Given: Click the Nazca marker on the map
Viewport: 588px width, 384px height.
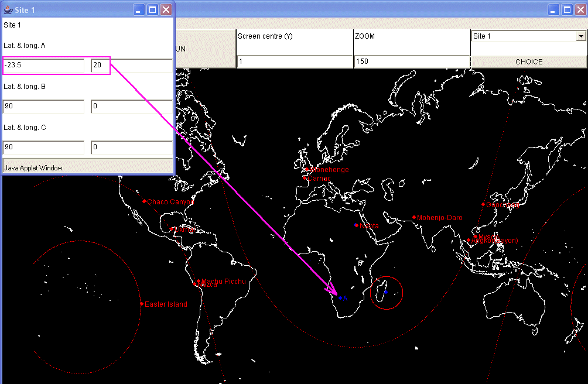Looking at the screenshot, I should tap(194, 284).
